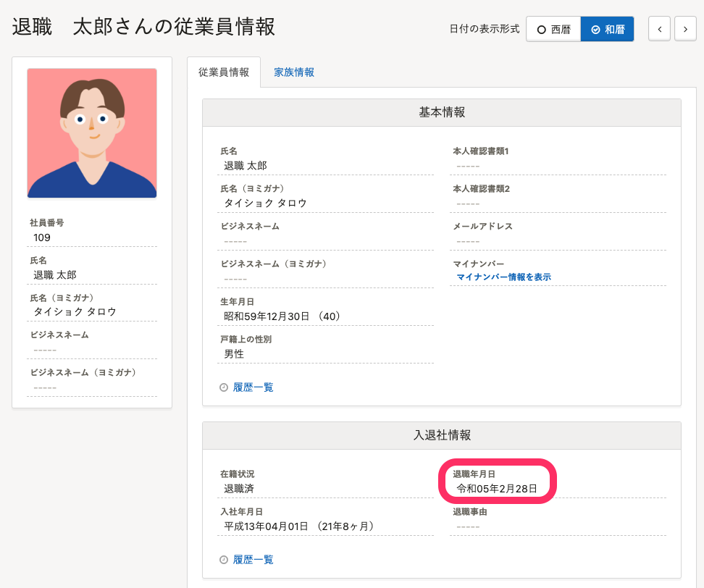The height and width of the screenshot is (588, 704).
Task: Click clock icon in employment info history
Action: pyautogui.click(x=224, y=560)
